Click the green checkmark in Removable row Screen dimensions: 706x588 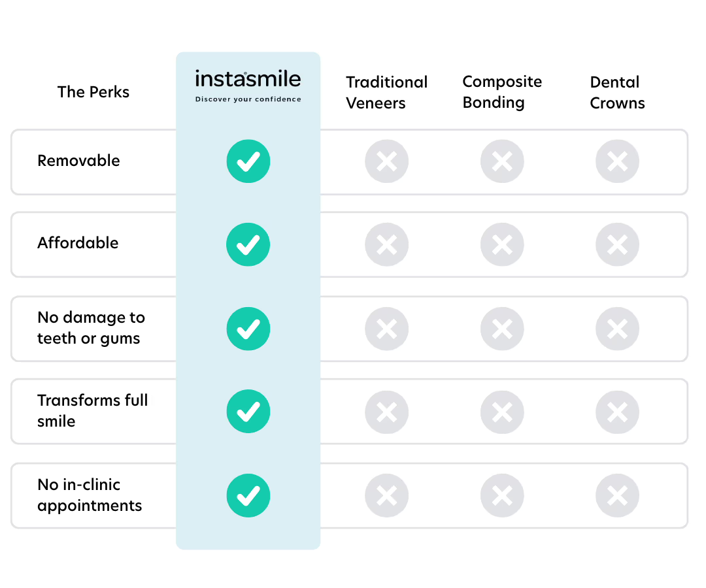click(x=248, y=161)
